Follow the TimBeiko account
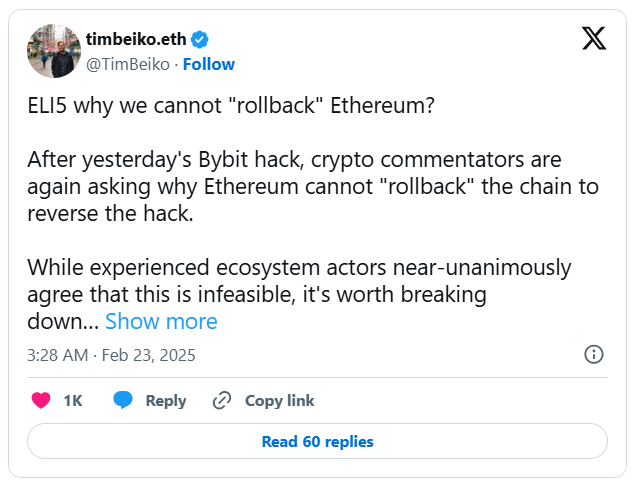This screenshot has width=635, height=488. tap(208, 64)
